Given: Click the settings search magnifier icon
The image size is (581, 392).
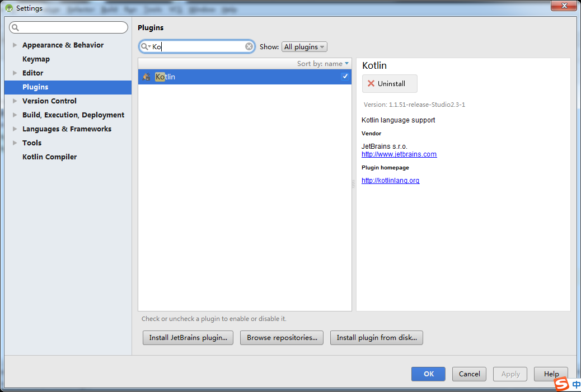Looking at the screenshot, I should point(15,27).
